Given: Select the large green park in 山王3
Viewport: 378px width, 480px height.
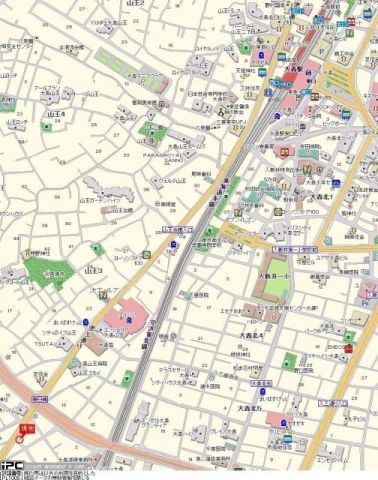Looking at the screenshot, I should pyautogui.click(x=50, y=272).
